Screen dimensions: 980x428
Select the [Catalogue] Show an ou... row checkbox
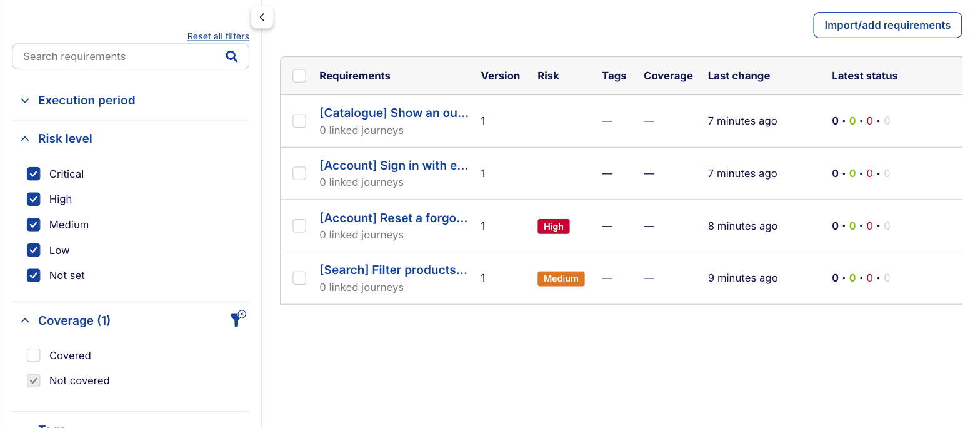click(x=299, y=121)
